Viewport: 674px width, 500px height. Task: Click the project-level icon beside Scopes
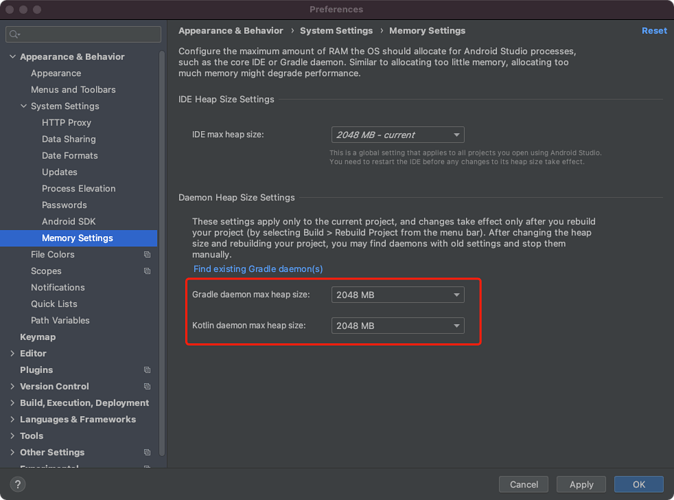(147, 271)
